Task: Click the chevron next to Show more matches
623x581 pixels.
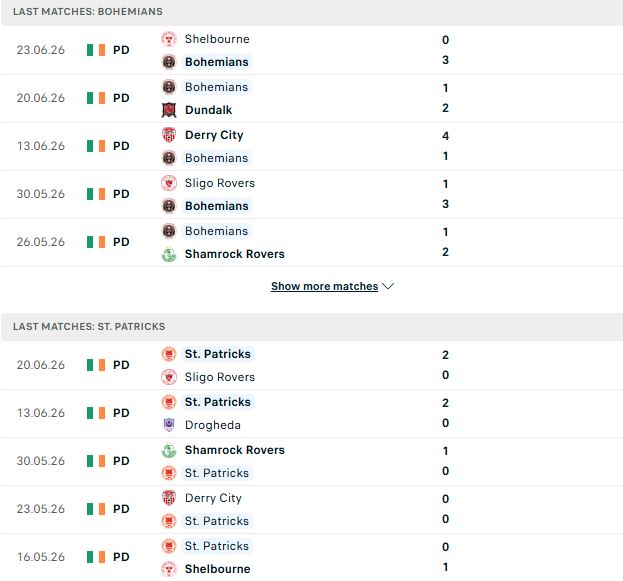Action: pyautogui.click(x=388, y=286)
